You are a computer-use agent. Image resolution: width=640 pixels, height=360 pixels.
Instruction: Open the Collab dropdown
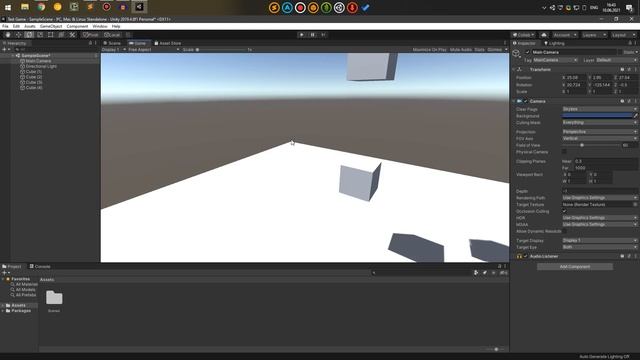coord(524,35)
